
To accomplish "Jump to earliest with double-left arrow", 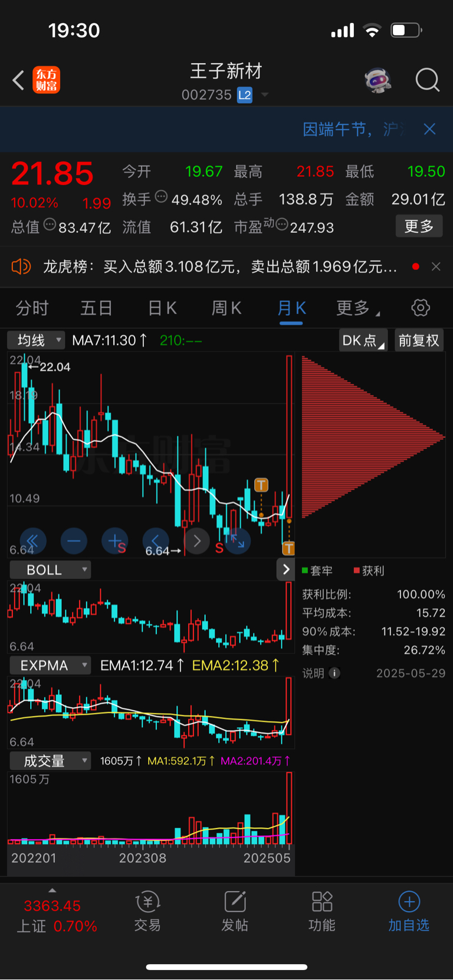I will 33,541.
